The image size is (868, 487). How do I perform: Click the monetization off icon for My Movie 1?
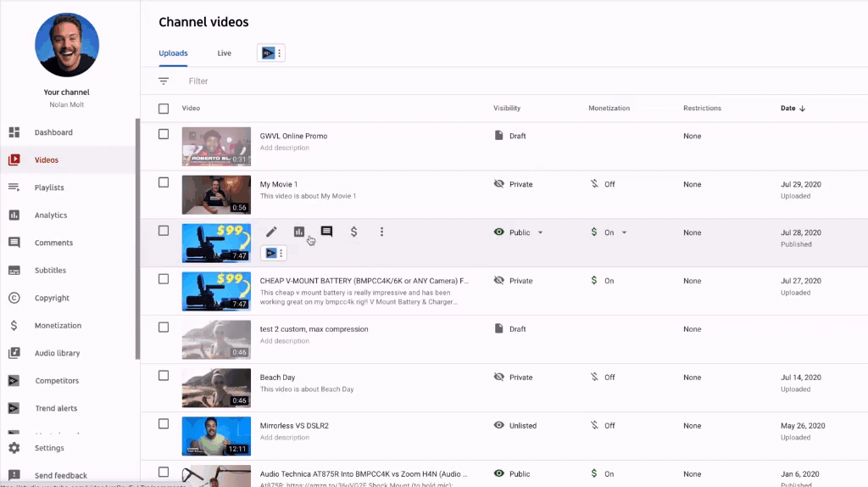(x=594, y=184)
